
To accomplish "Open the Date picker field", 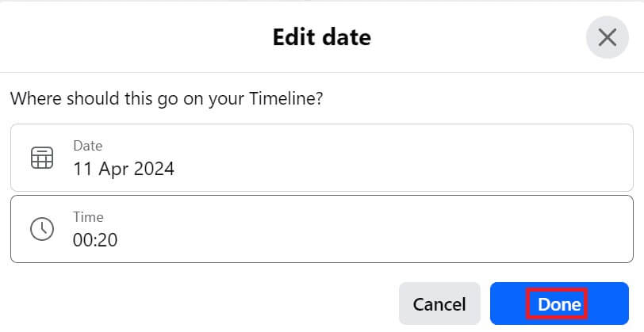I will 321,158.
